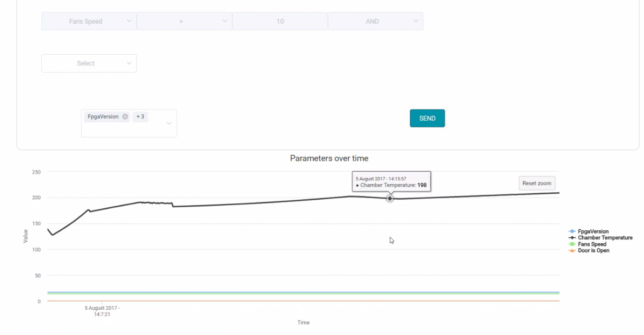Click the Chamber Temperature diamond marker in legend
The image size is (644, 335).
tap(572, 238)
